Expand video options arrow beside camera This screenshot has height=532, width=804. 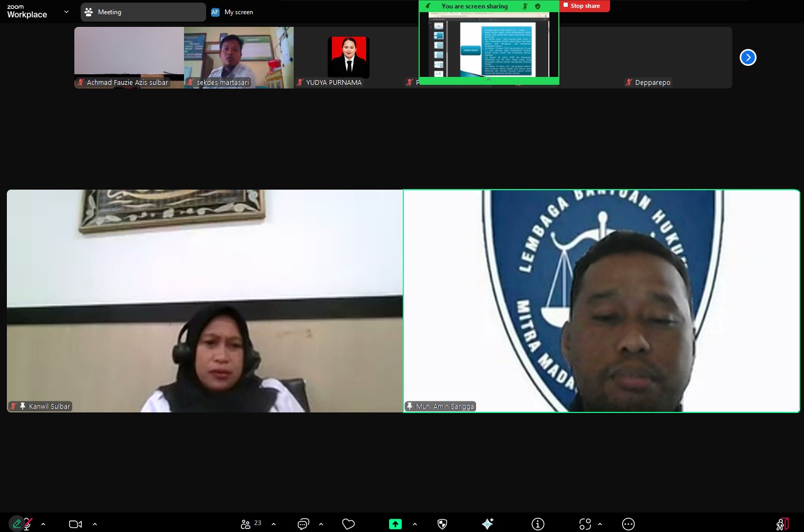[x=95, y=524]
